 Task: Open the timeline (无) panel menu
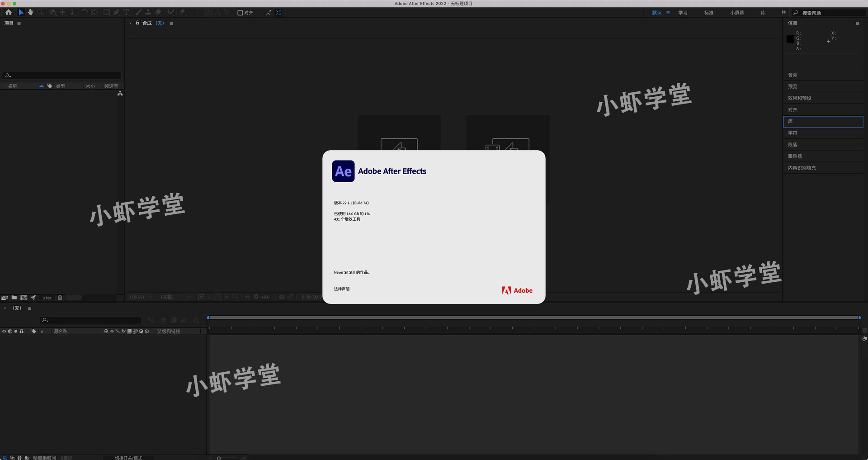(x=29, y=308)
